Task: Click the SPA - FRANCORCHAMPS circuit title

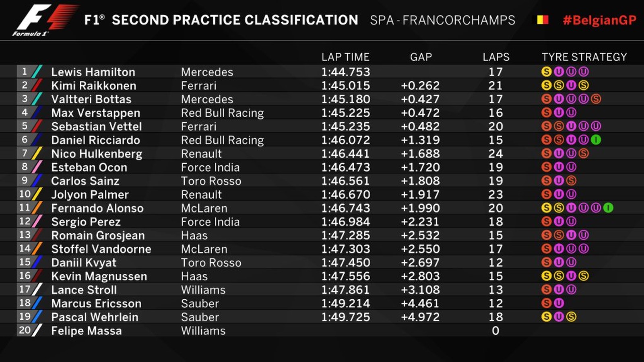Action: pos(442,20)
